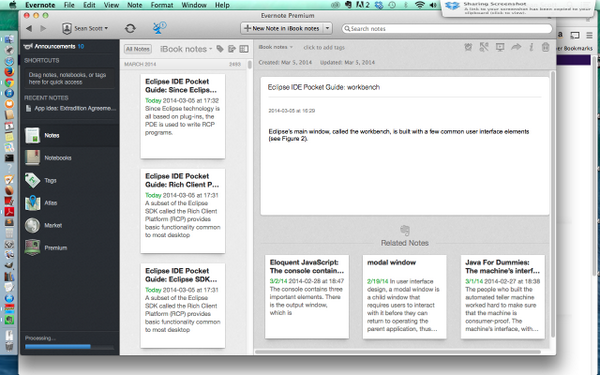Click the horizontal scrollbar under related notes

point(398,352)
